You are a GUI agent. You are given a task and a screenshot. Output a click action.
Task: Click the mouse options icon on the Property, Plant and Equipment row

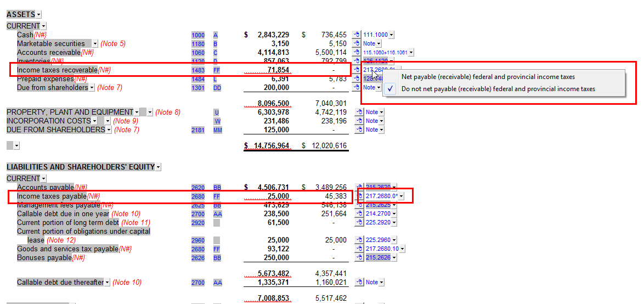[359, 112]
